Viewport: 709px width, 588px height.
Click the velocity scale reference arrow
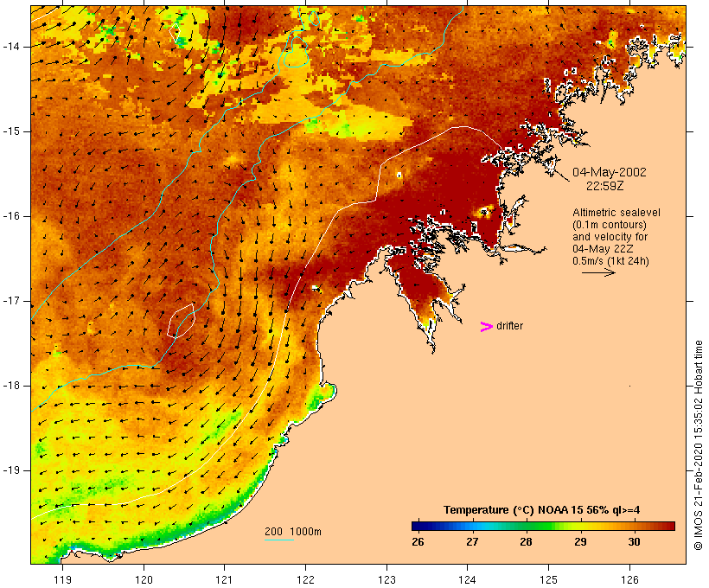598,272
